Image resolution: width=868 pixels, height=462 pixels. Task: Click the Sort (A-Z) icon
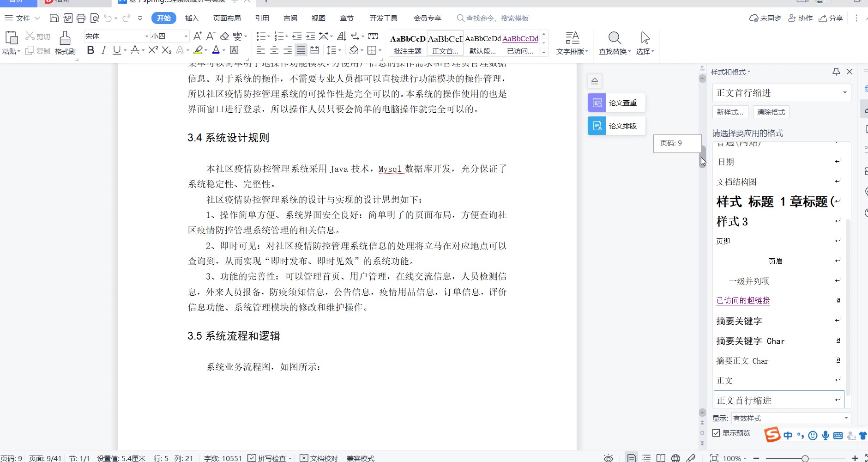(342, 36)
